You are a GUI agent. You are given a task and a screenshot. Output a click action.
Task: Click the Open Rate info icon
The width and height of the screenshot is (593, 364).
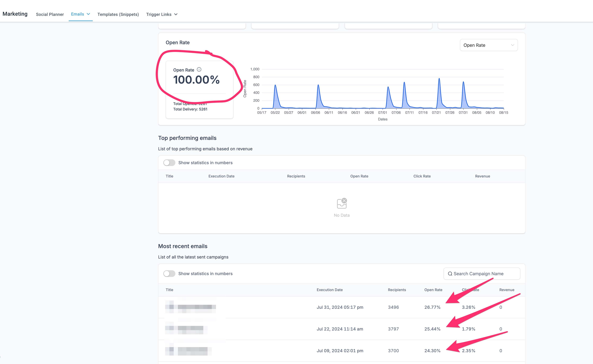coord(199,70)
